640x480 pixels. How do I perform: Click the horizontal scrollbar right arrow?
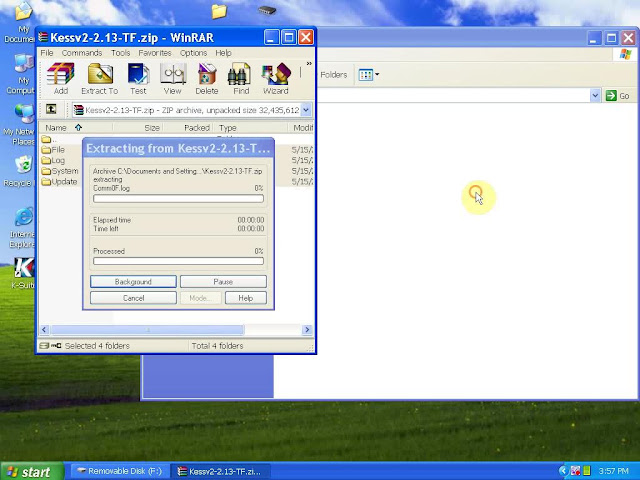tap(307, 330)
